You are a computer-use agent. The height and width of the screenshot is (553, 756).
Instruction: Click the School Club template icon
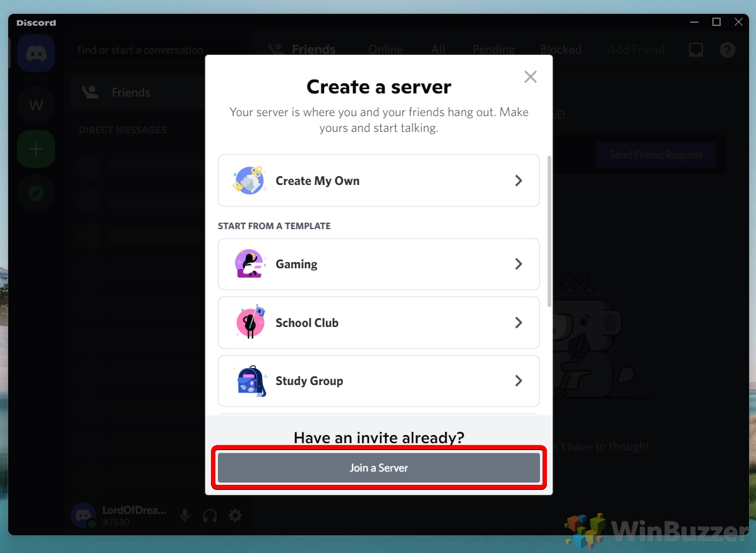click(x=250, y=322)
